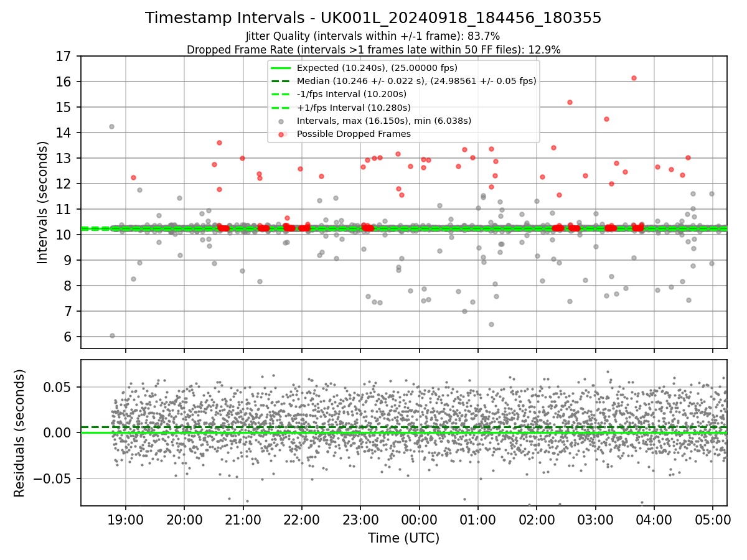
Task: Click the 'Time (UTC)' x-axis label
Action: [403, 538]
